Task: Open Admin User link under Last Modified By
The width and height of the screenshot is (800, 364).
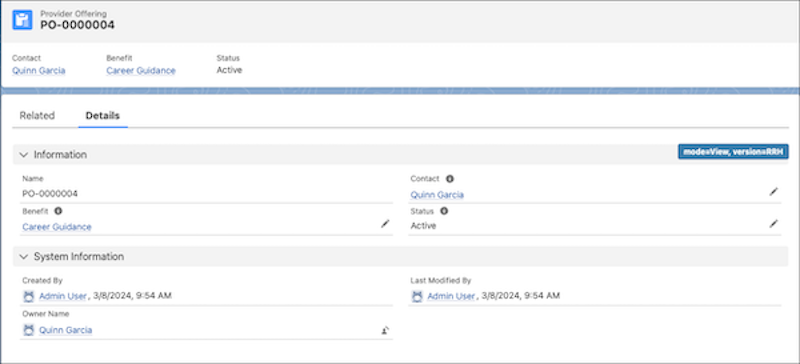Action: point(451,296)
